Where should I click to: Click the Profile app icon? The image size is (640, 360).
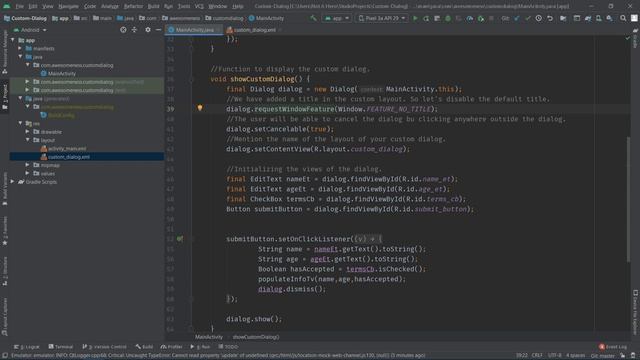(x=470, y=18)
